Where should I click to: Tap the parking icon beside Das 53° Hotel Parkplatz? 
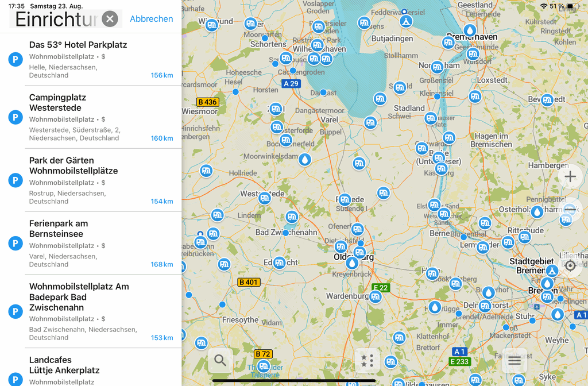16,59
